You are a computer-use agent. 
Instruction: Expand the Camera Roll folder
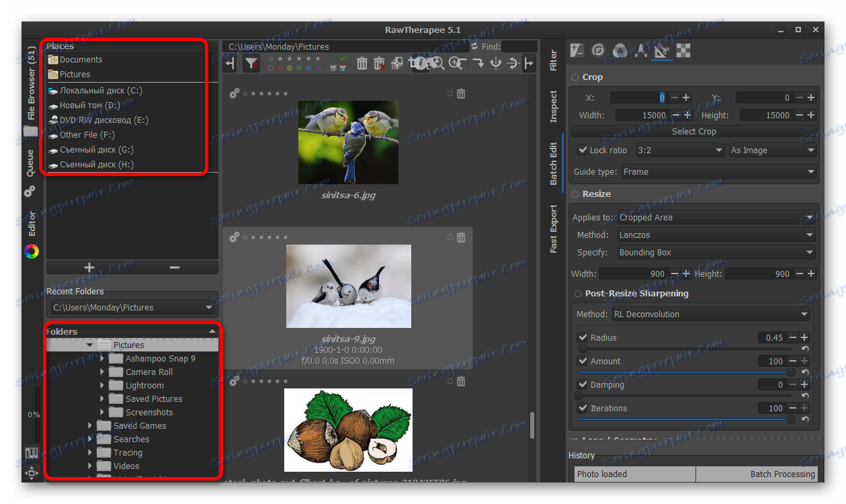coord(102,372)
